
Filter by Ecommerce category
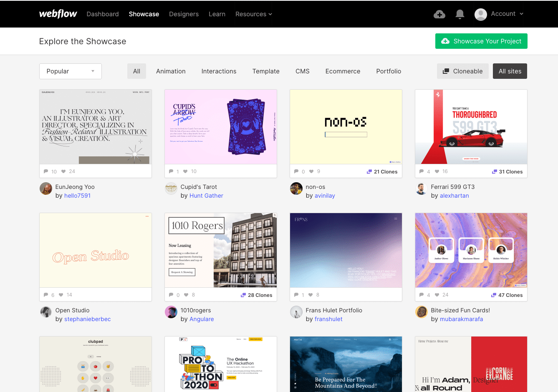(x=343, y=71)
